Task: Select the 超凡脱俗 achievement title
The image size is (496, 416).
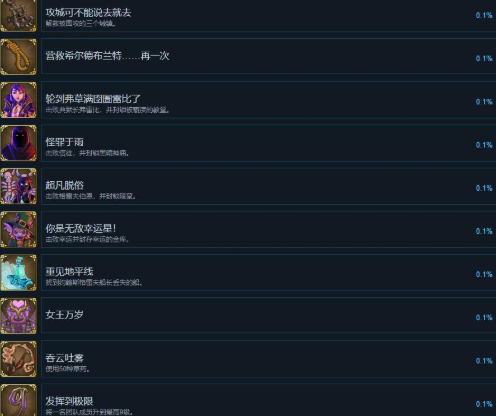Action: (65, 185)
